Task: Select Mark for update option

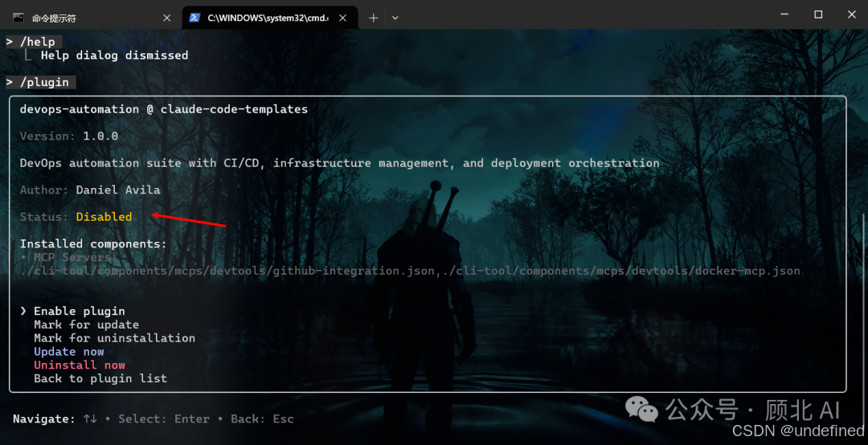Action: [x=86, y=325]
